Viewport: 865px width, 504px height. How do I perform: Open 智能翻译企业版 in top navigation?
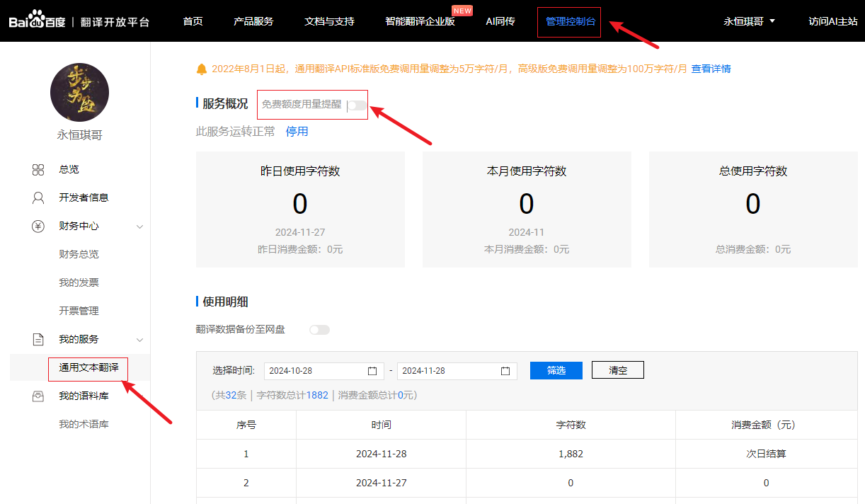(420, 21)
